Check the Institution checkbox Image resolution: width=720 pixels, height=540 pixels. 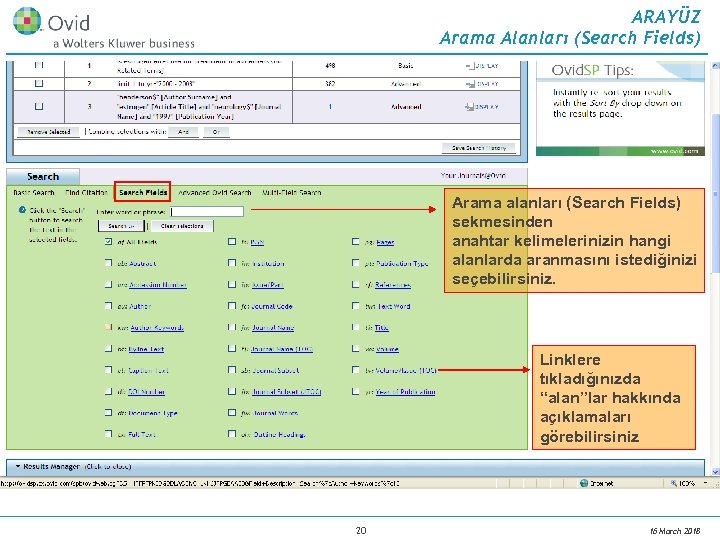click(x=232, y=263)
